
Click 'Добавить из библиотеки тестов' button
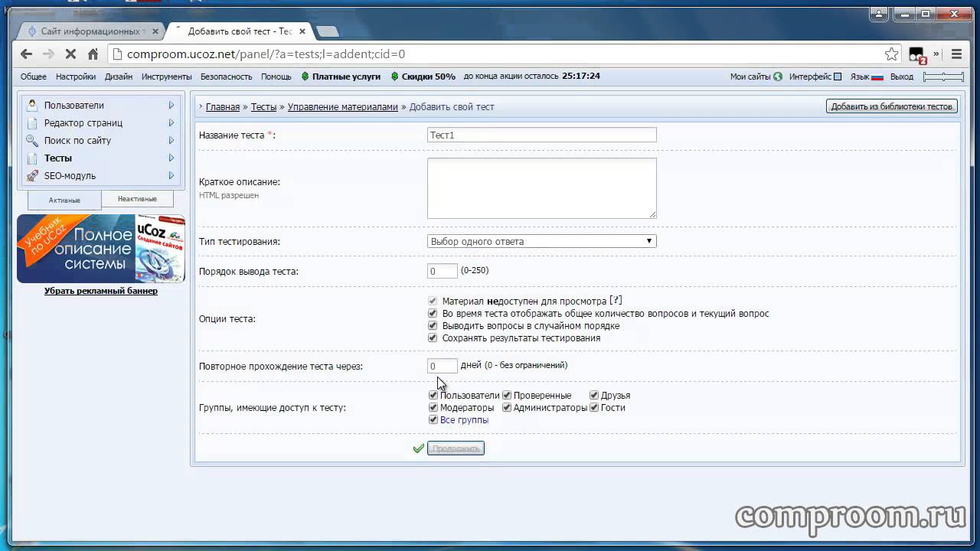point(892,106)
